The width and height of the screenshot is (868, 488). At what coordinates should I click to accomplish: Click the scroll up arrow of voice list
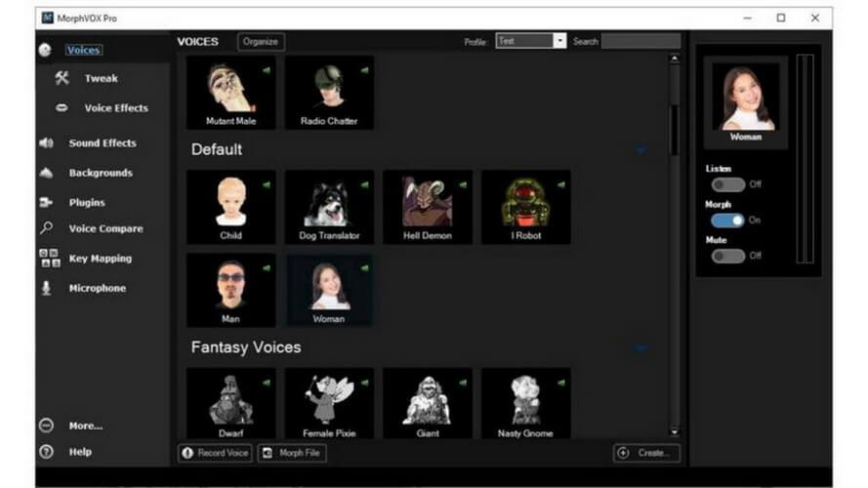click(675, 59)
